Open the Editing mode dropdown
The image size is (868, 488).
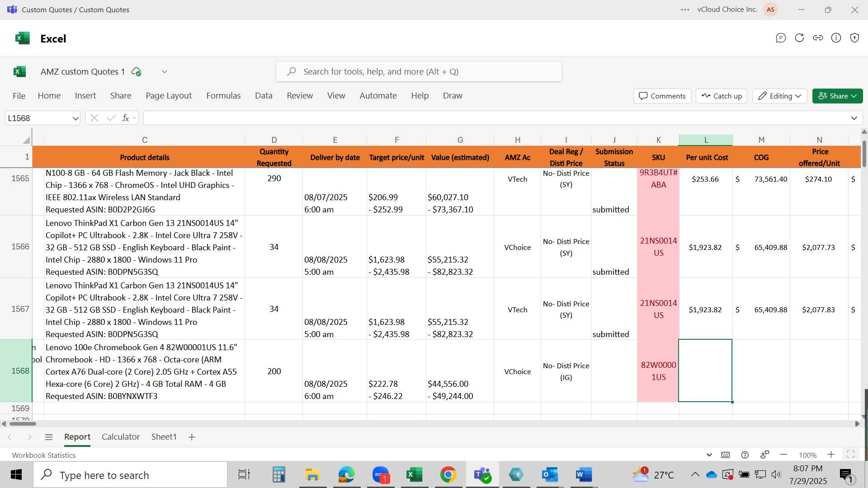[779, 96]
